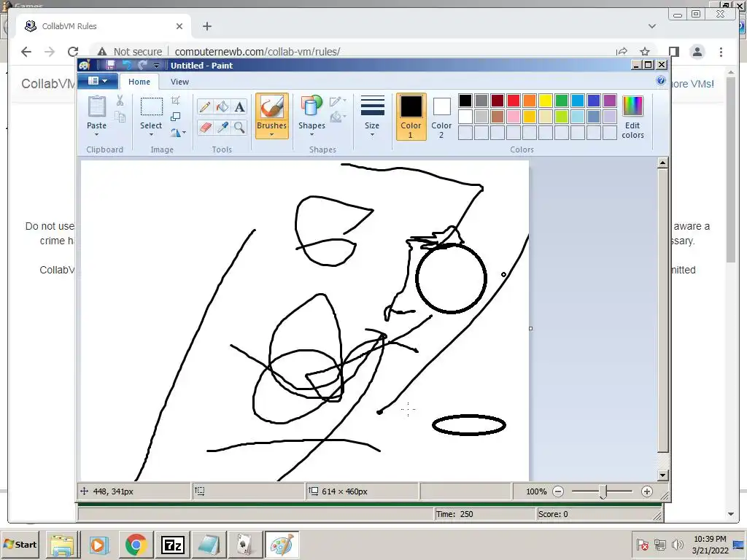747x560 pixels.
Task: Click the Start button
Action: coord(20,544)
